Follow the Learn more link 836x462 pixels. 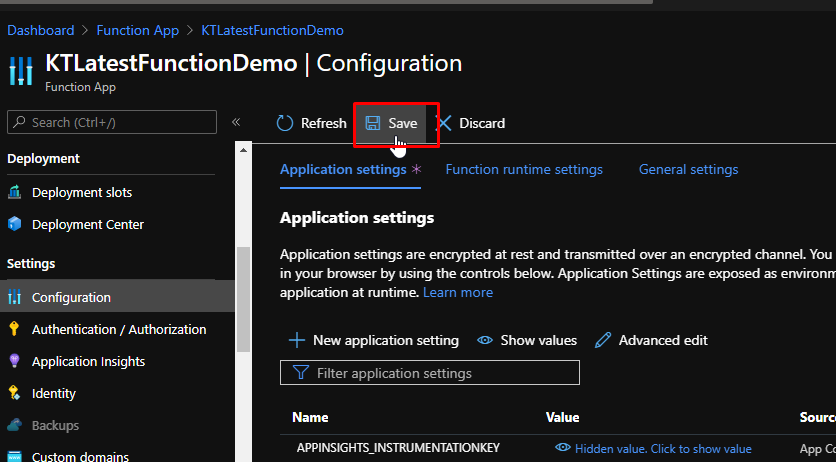pos(458,292)
